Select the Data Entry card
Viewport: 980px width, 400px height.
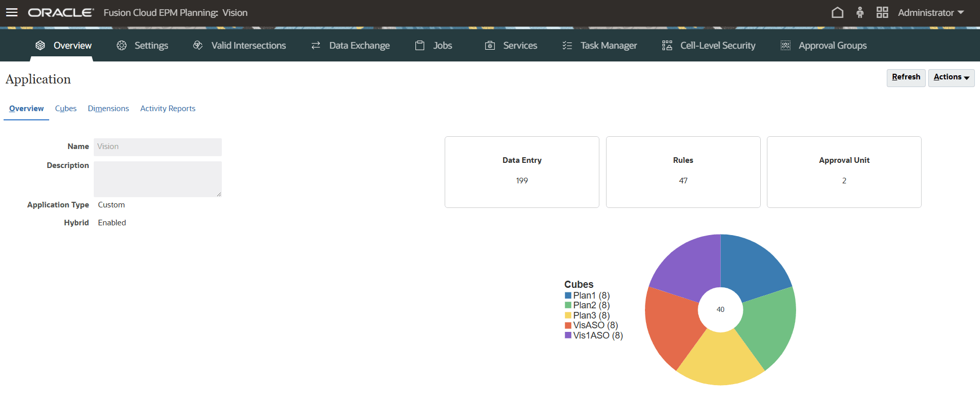522,172
